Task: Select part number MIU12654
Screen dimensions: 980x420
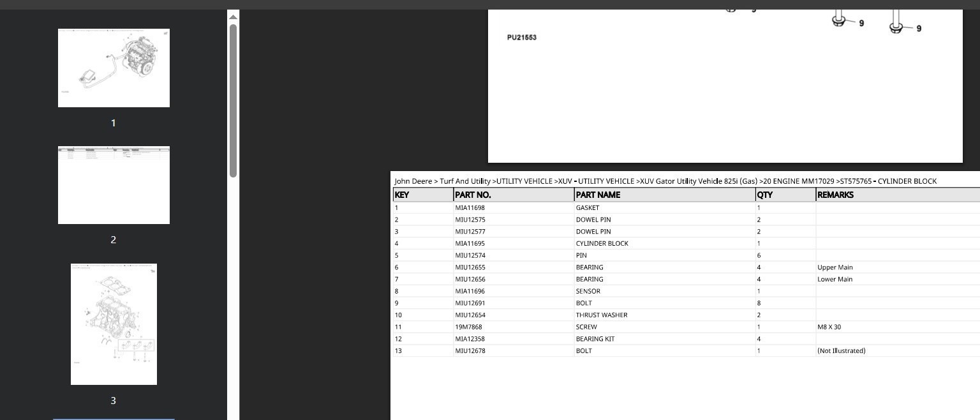Action: [470, 315]
